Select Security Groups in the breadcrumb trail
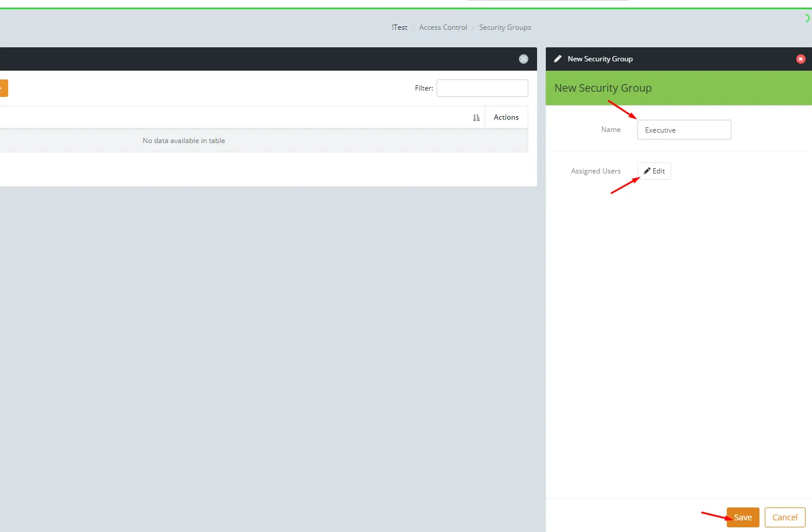812x532 pixels. click(x=505, y=27)
